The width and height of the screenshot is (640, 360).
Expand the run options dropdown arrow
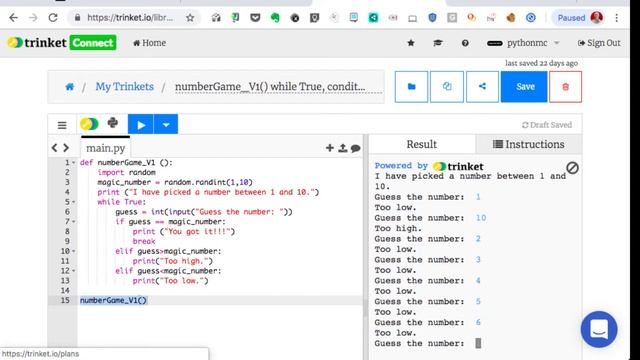click(166, 124)
